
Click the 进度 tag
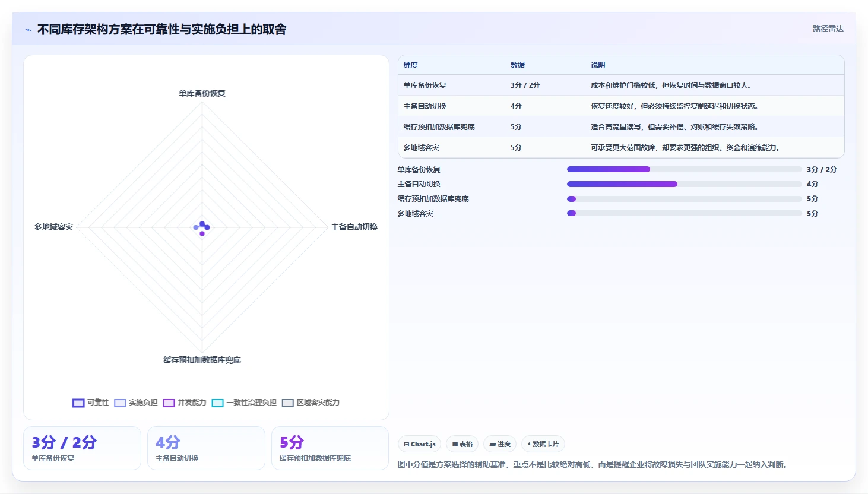pyautogui.click(x=500, y=444)
